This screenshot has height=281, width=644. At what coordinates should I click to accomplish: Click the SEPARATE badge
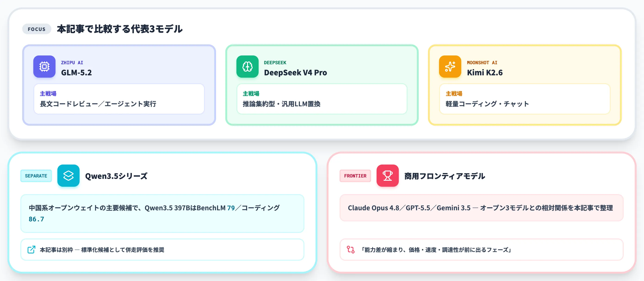click(x=36, y=176)
